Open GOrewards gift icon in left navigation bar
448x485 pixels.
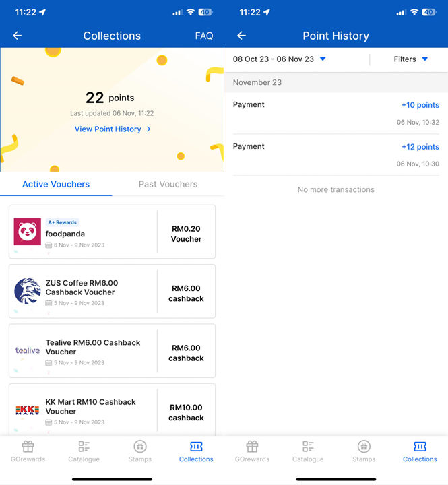point(28,447)
